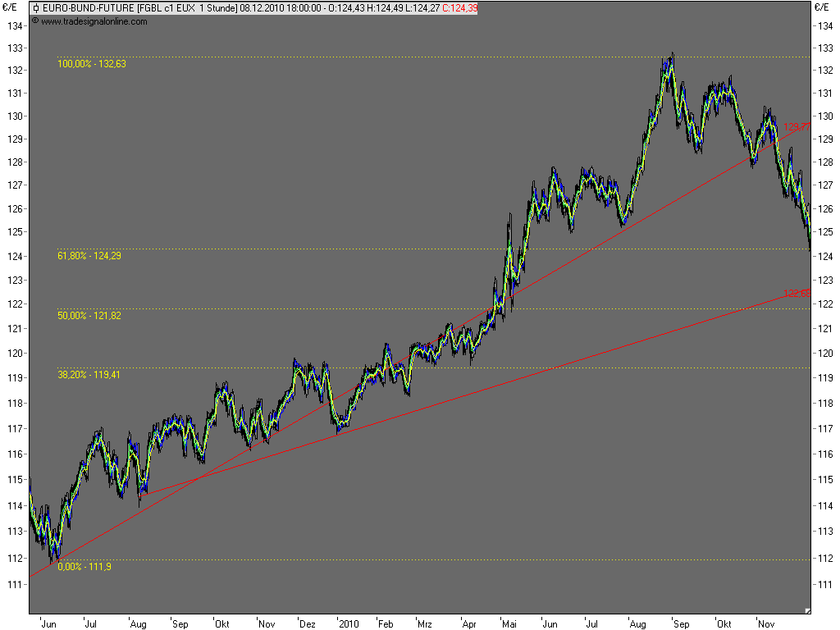
Task: Click the €/E unit label on the right axis
Action: tap(822, 7)
